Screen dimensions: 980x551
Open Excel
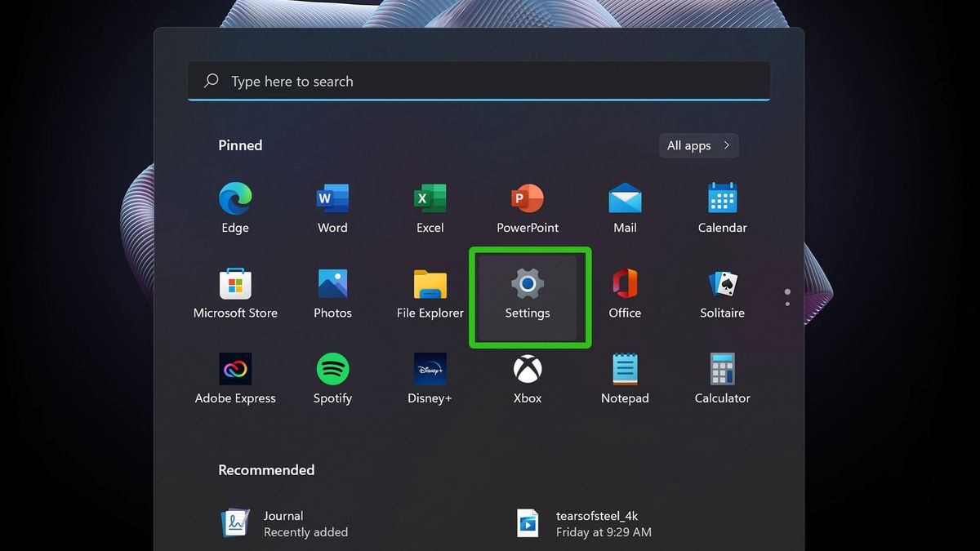click(429, 198)
